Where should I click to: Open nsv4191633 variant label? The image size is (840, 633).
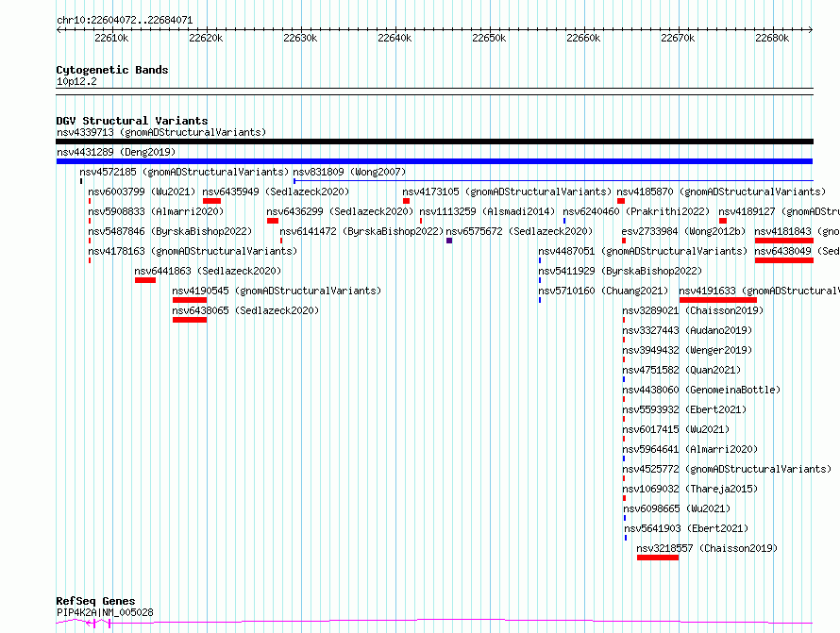(759, 291)
